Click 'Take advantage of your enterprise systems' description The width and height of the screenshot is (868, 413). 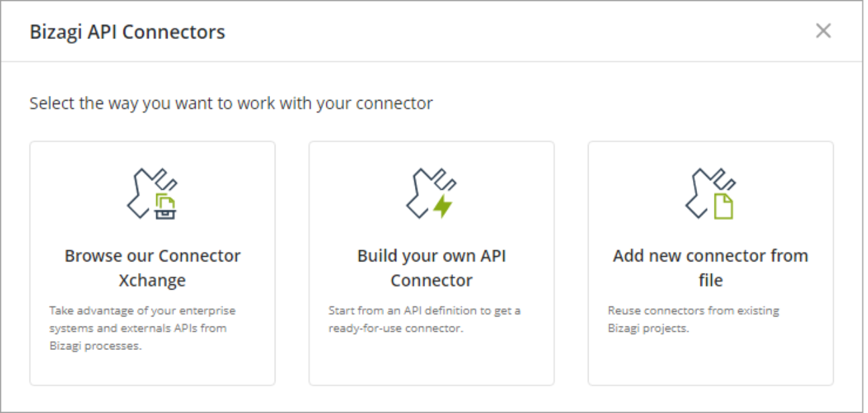tap(143, 329)
